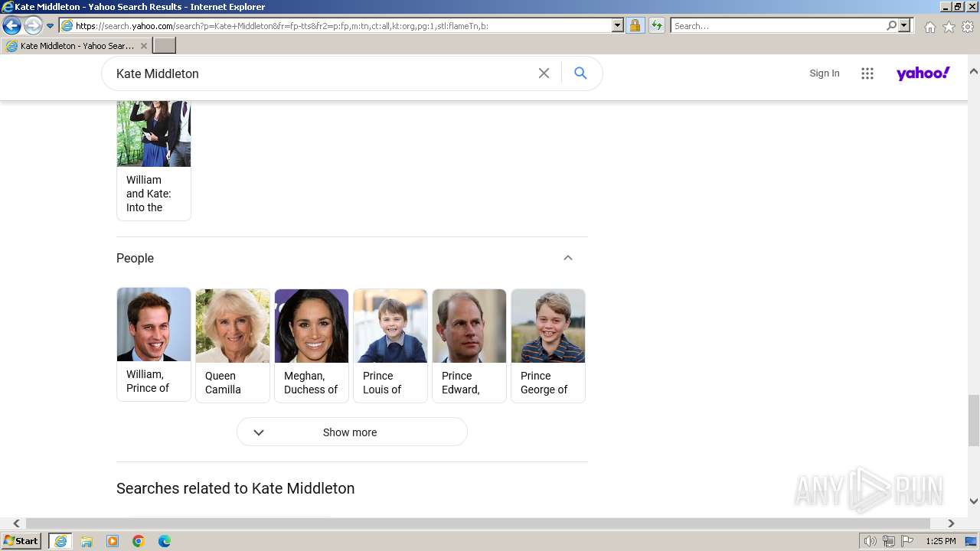Click the Sign In link
The width and height of the screenshot is (980, 551).
[x=825, y=73]
